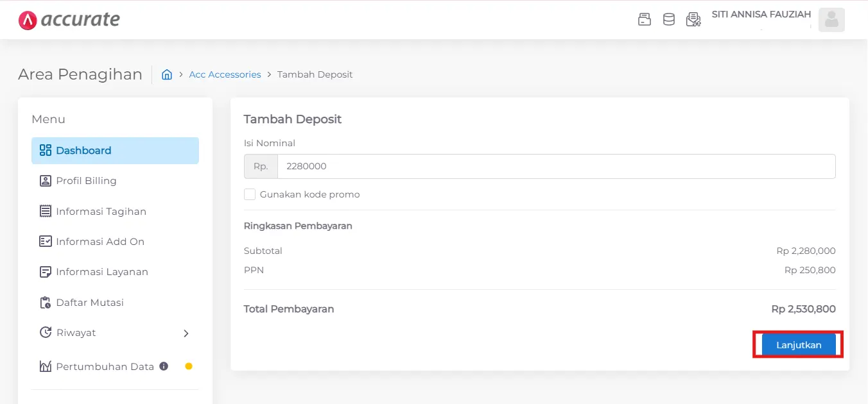Click inside the nominal amount input field
This screenshot has width=868, height=404.
[x=449, y=166]
